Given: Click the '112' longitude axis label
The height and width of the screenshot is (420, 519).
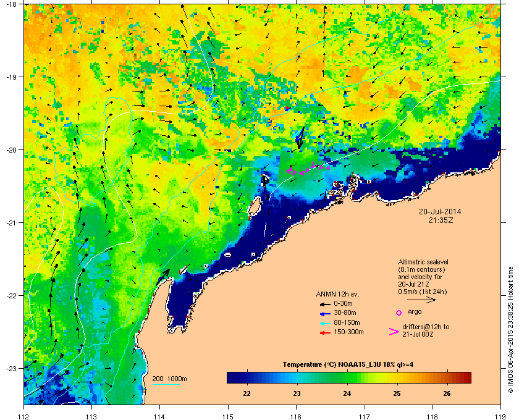Looking at the screenshot, I should 24,416.
